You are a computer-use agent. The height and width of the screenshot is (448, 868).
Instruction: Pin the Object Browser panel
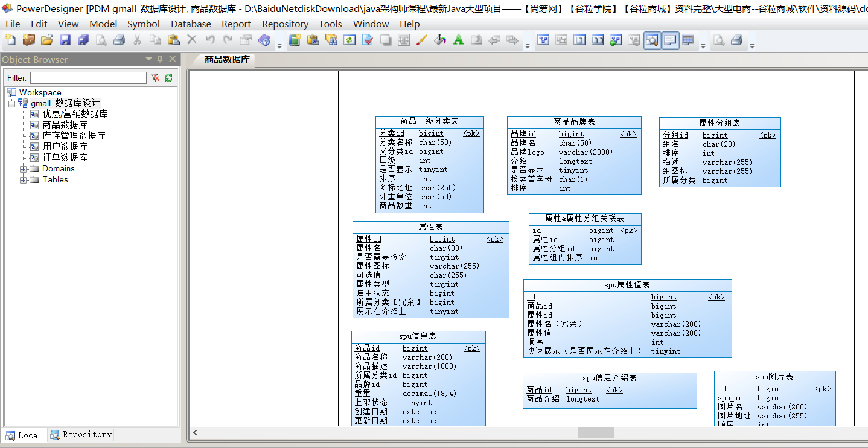(160, 59)
